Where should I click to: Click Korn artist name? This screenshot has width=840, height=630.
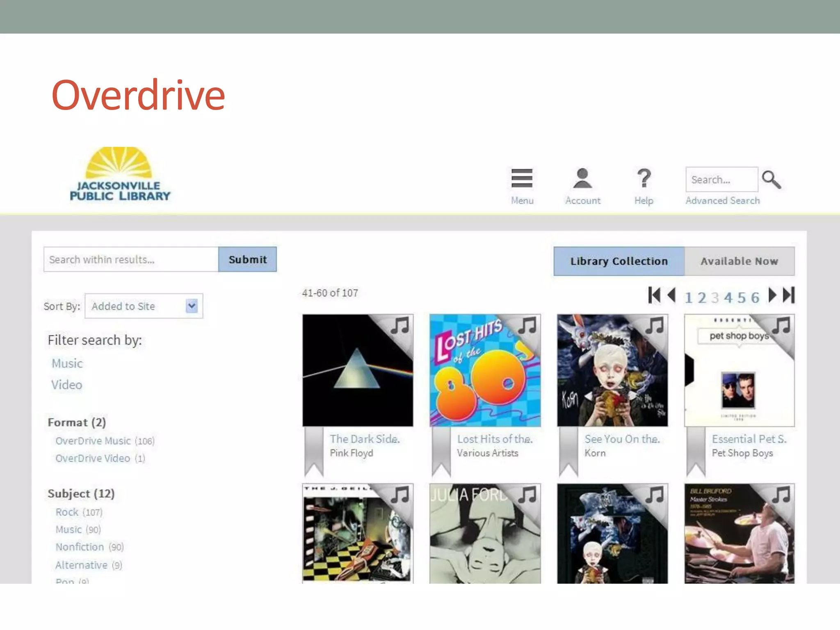click(x=595, y=453)
